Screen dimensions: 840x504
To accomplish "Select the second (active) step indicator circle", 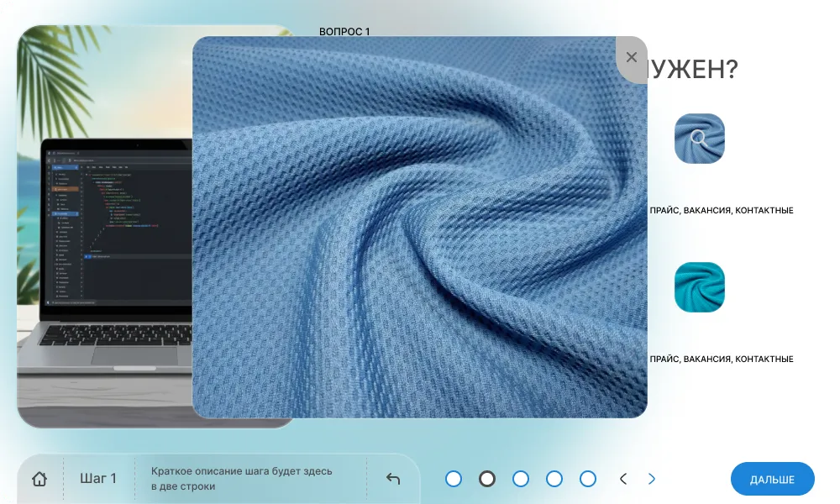I will point(487,479).
